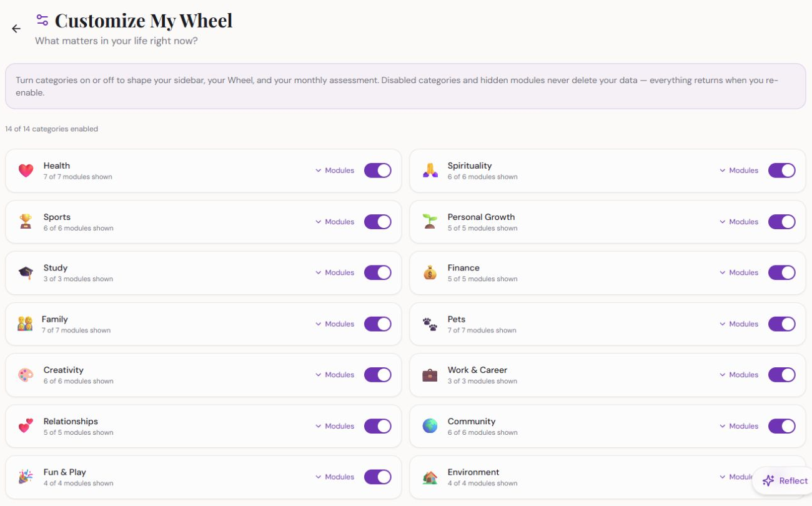
Task: Turn off the Sports category switch
Action: point(378,222)
